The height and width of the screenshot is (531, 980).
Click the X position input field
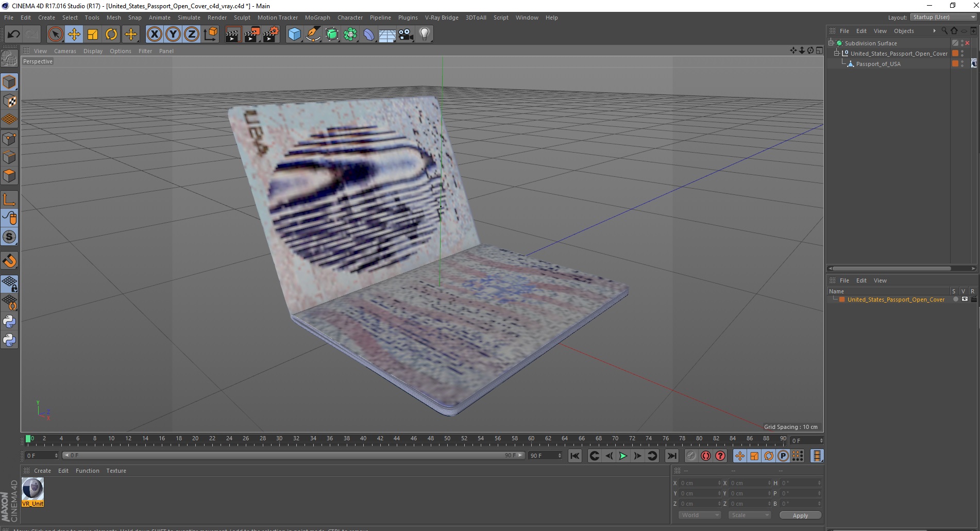(700, 483)
